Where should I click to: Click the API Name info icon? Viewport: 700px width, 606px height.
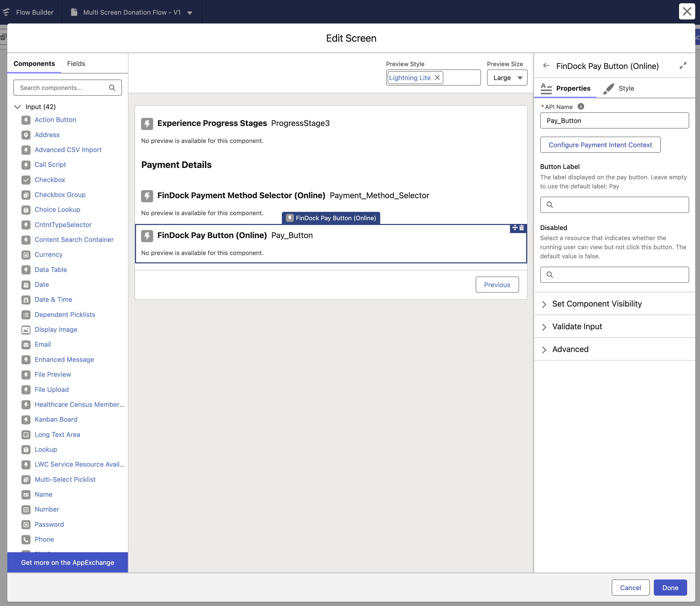(581, 107)
